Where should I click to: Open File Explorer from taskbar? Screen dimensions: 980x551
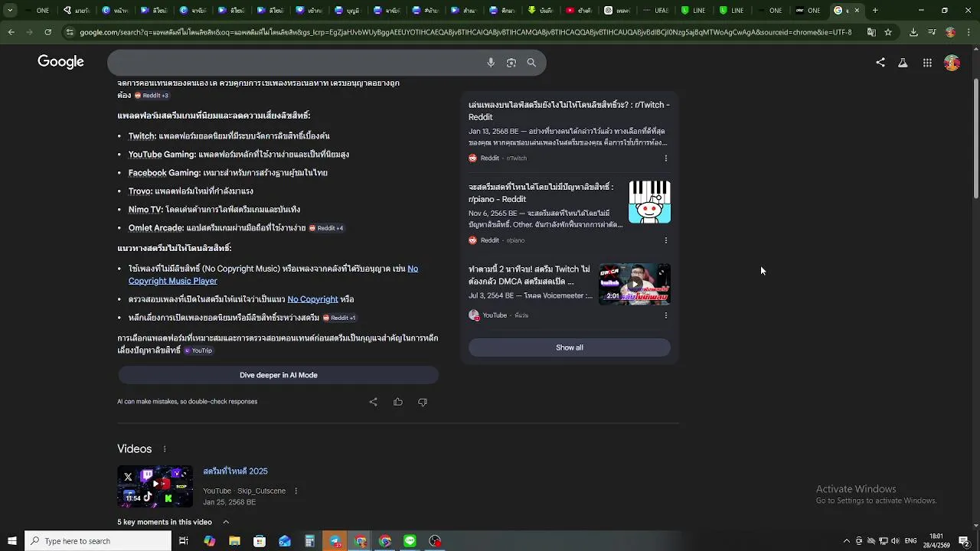tap(234, 541)
